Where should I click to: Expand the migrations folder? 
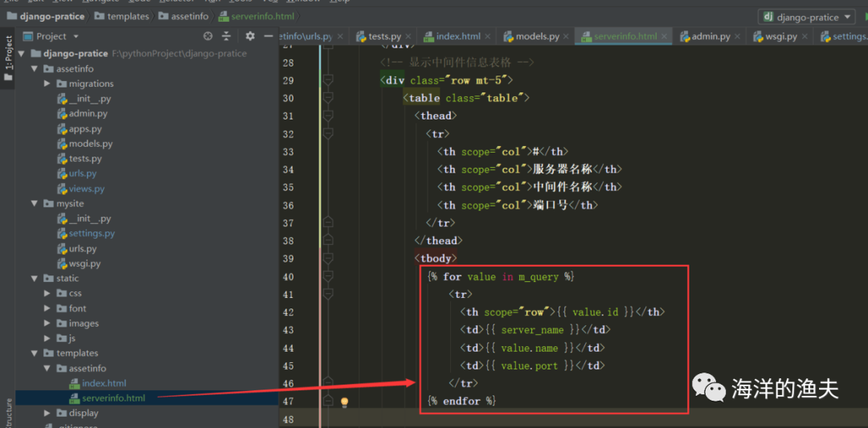click(47, 84)
